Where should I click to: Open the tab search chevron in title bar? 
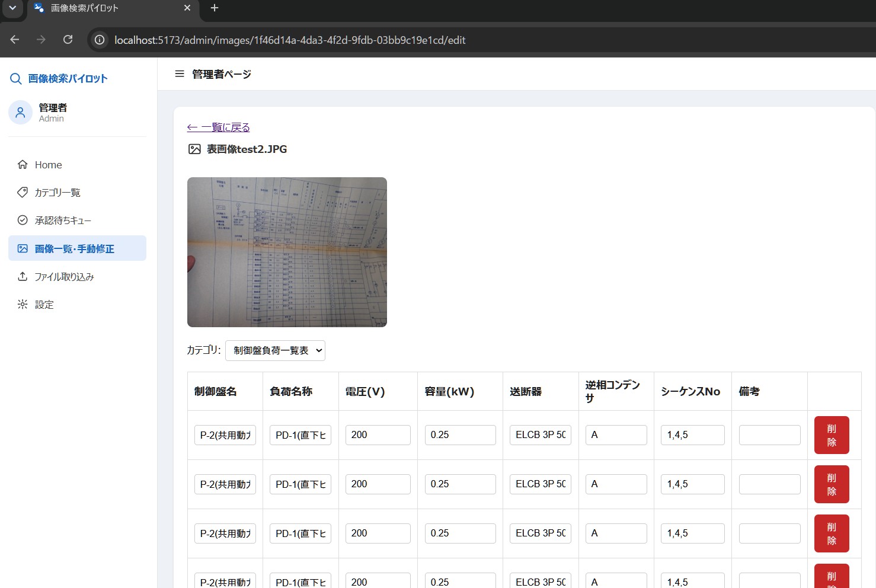pyautogui.click(x=12, y=8)
